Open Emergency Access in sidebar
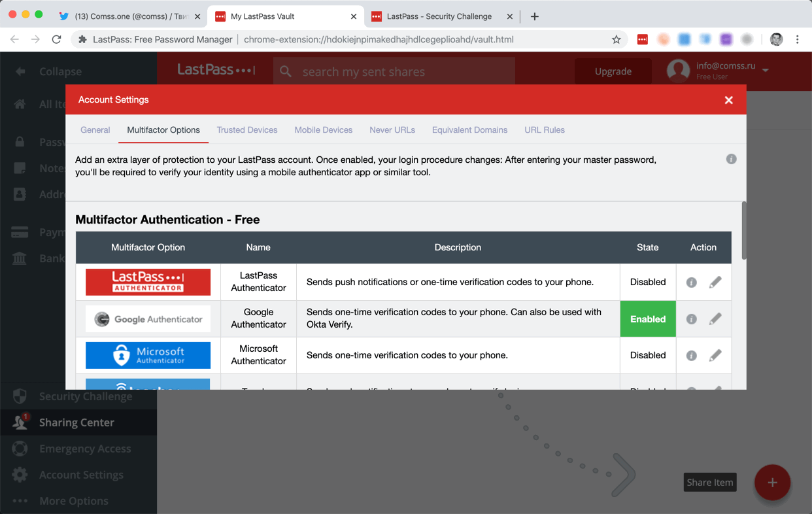812x514 pixels. tap(78, 449)
